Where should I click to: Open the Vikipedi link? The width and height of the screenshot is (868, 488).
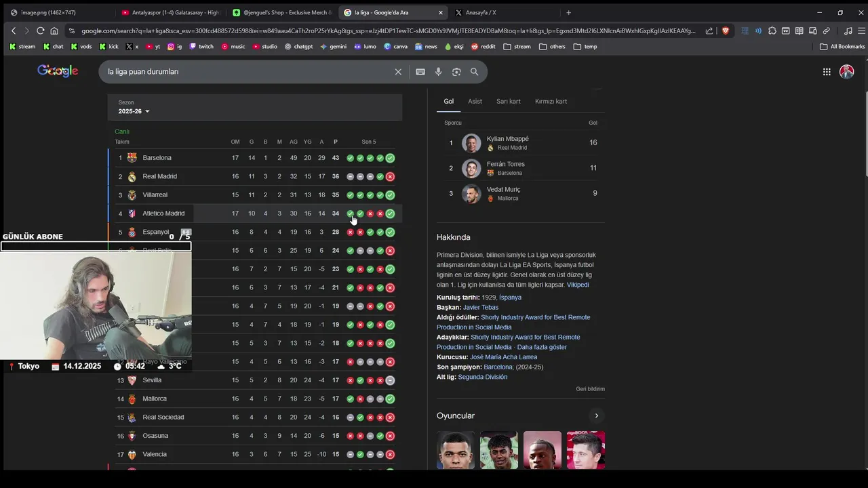coord(578,285)
